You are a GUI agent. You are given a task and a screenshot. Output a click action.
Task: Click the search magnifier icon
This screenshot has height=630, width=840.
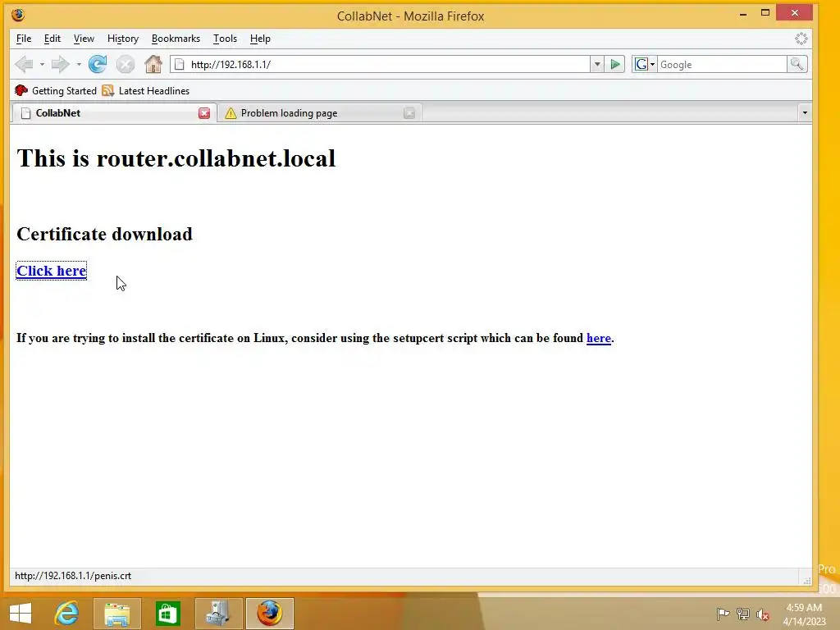797,64
